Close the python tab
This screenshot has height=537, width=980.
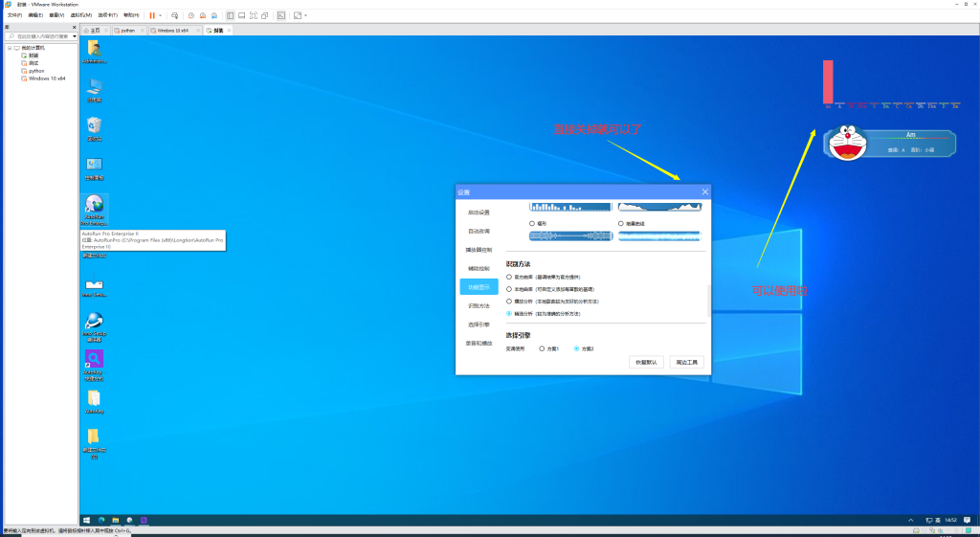143,30
